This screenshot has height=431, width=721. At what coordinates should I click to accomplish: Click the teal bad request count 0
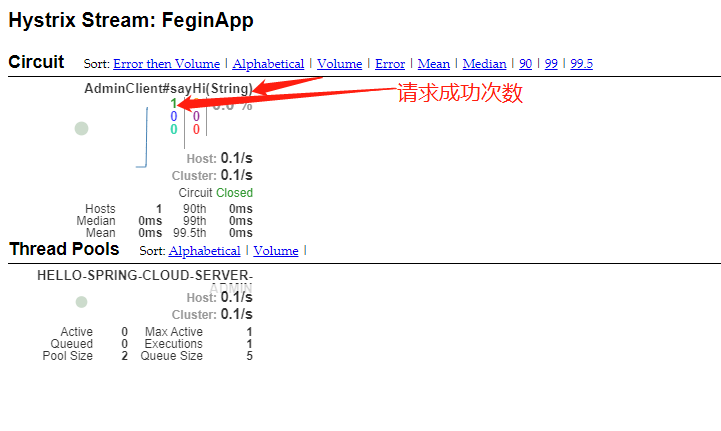pyautogui.click(x=174, y=129)
